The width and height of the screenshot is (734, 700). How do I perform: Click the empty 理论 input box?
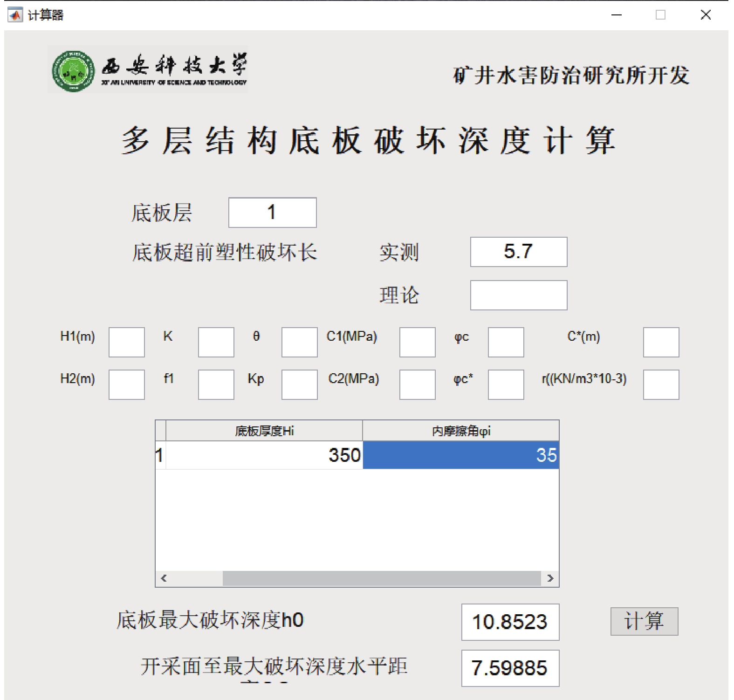(x=518, y=295)
